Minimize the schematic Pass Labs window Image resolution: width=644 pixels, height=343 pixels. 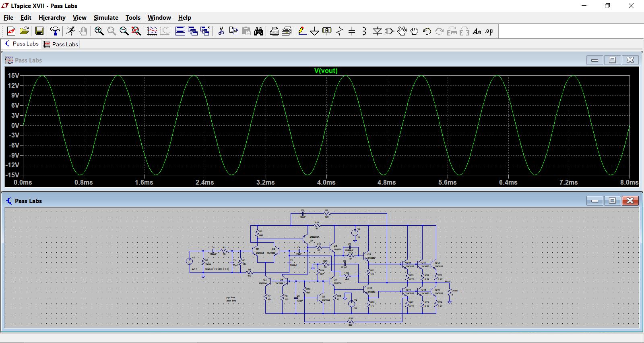tap(595, 200)
